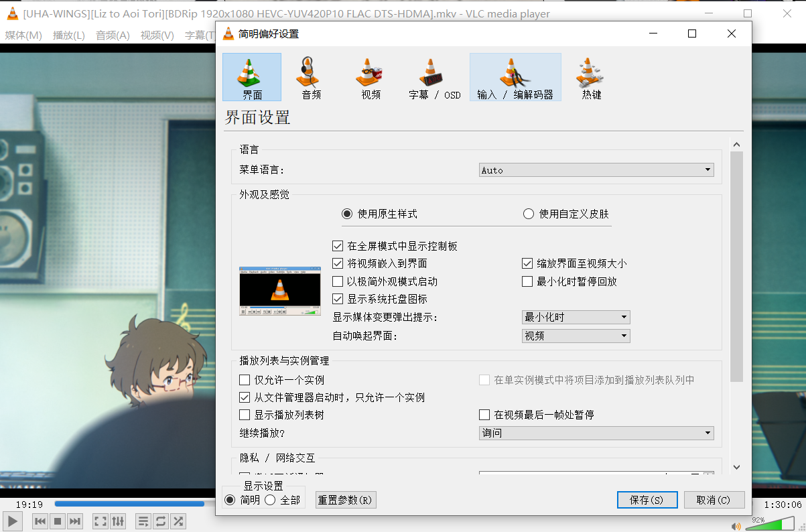Select 使用自定义皮肤 radio button

[529, 214]
